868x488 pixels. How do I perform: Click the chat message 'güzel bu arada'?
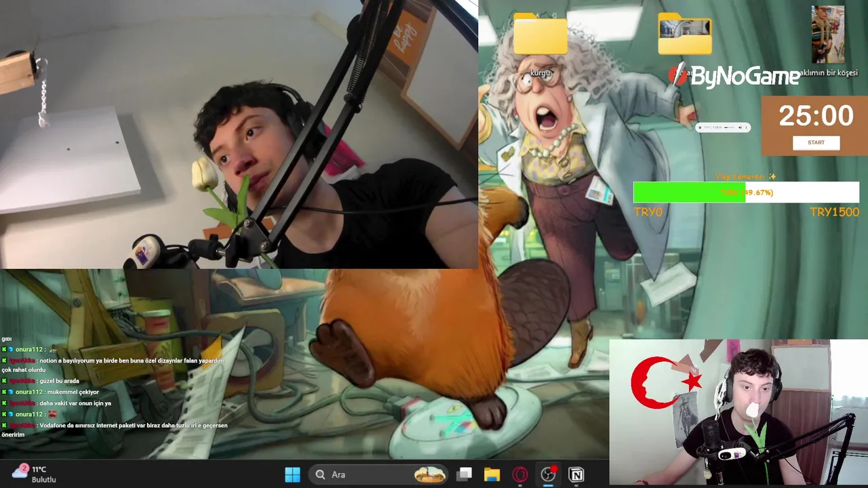(41, 381)
